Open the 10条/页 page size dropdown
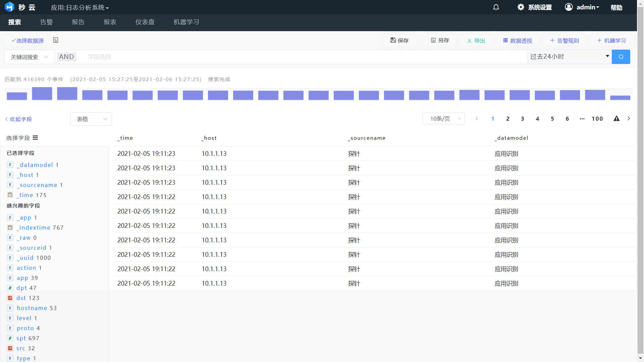Viewport: 644px width, 362px height. [443, 119]
